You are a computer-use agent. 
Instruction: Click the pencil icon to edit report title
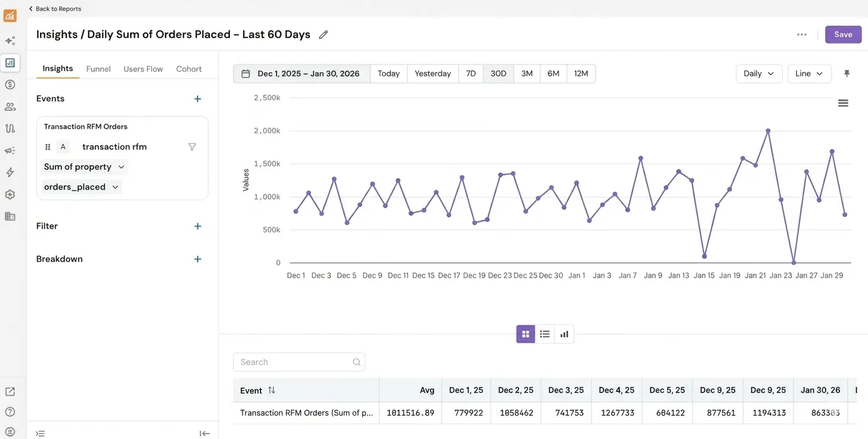tap(324, 35)
